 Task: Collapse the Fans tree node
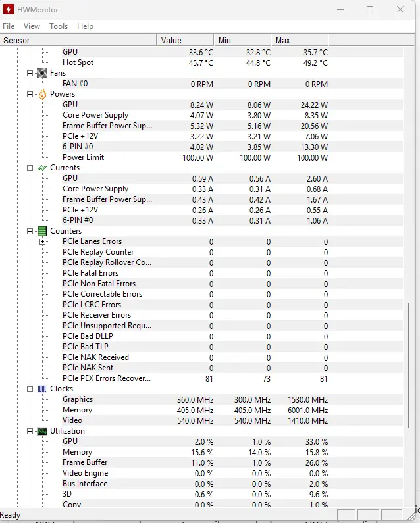[x=30, y=73]
